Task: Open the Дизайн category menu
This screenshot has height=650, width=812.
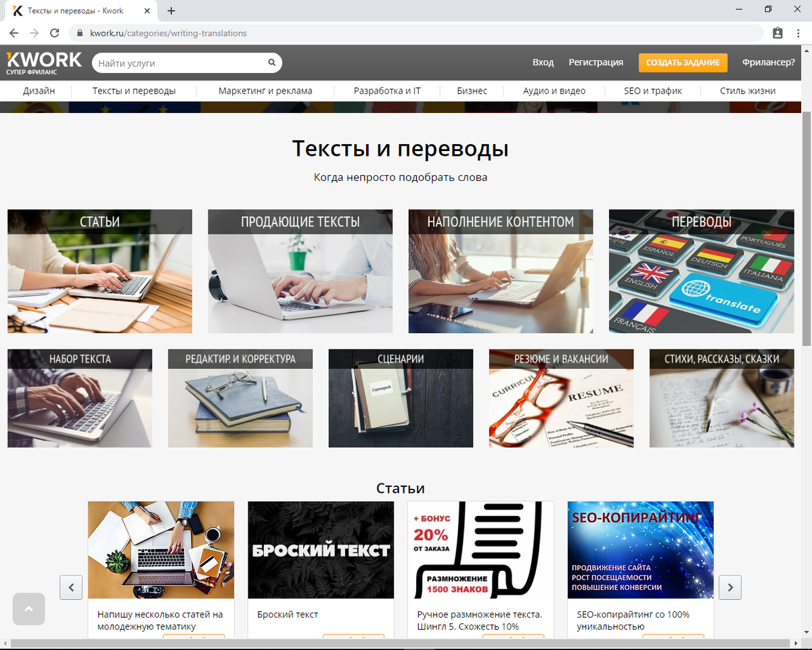Action: (39, 91)
